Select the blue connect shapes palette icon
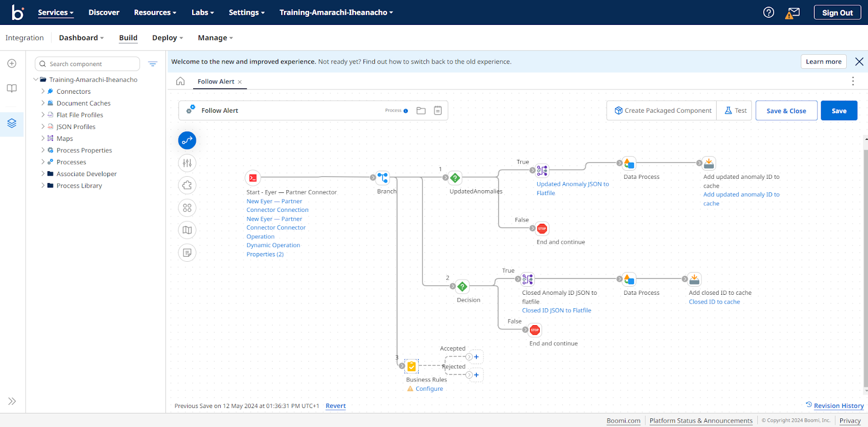The width and height of the screenshot is (868, 427). tap(187, 140)
